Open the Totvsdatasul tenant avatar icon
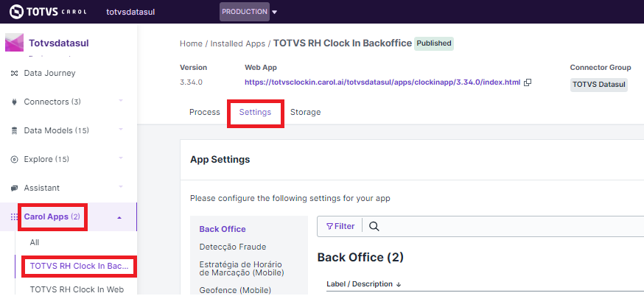Viewport: 644px width, 296px height. tap(15, 43)
